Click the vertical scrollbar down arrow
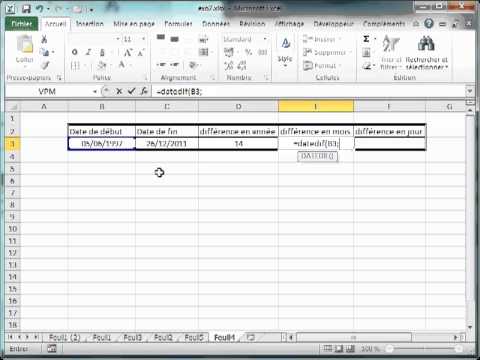The height and width of the screenshot is (360, 480). click(x=470, y=326)
